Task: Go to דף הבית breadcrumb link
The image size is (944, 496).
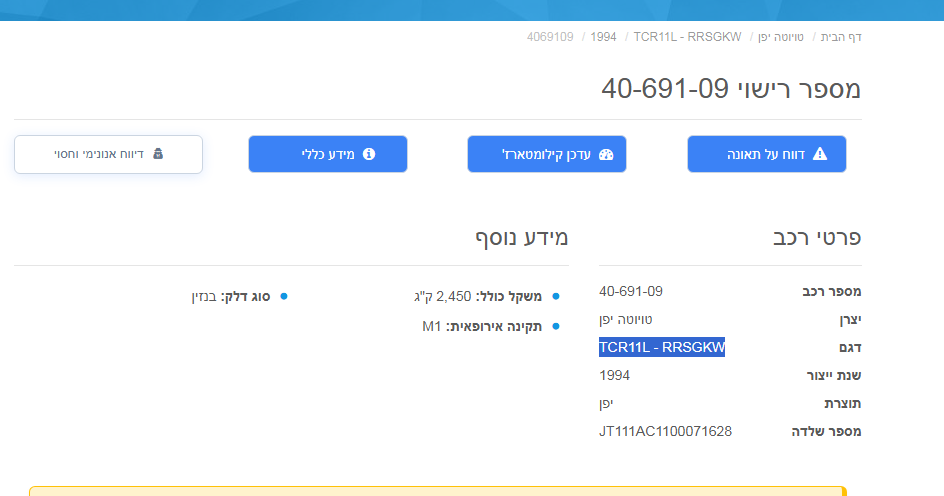Action: (841, 37)
